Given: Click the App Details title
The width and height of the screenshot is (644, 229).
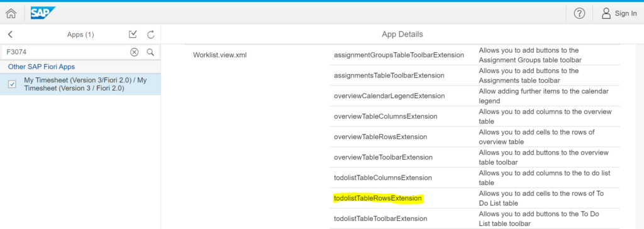Looking at the screenshot, I should [402, 35].
